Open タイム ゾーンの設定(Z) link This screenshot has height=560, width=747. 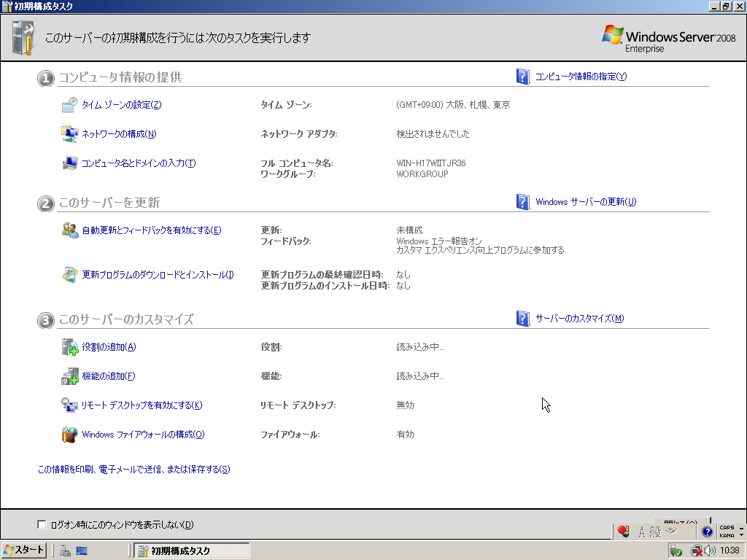[x=122, y=105]
